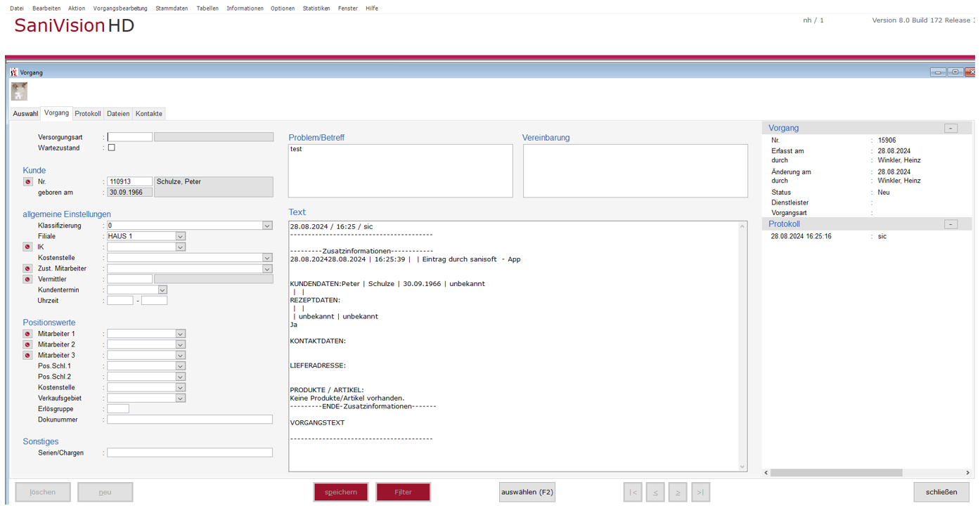This screenshot has width=980, height=506.
Task: Collapse the Protokoll side panel section
Action: 950,224
